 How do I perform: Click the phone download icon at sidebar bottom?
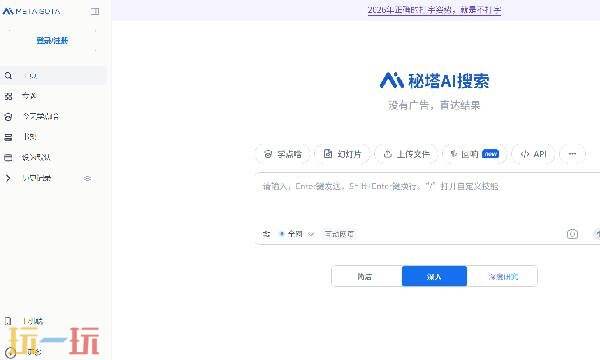coord(8,321)
